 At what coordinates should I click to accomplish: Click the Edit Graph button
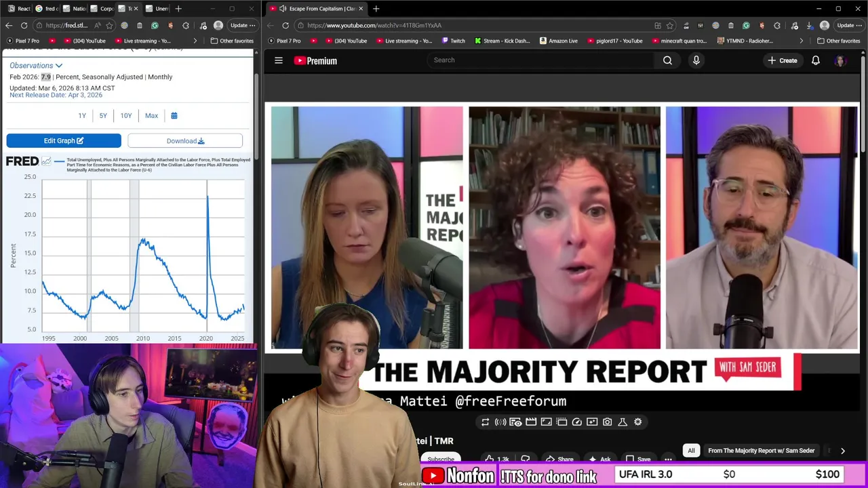[x=64, y=141]
